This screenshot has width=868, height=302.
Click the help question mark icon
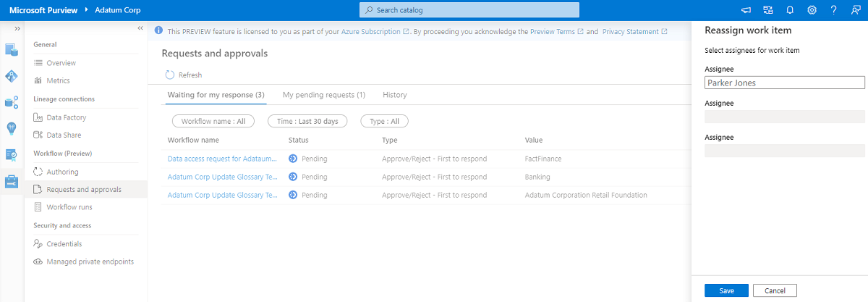click(x=834, y=10)
